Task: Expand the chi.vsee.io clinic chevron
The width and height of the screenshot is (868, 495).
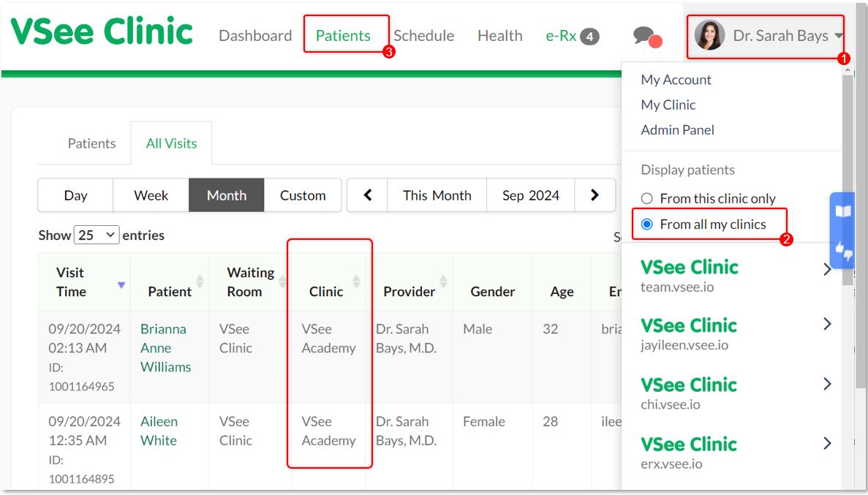Action: coord(828,384)
